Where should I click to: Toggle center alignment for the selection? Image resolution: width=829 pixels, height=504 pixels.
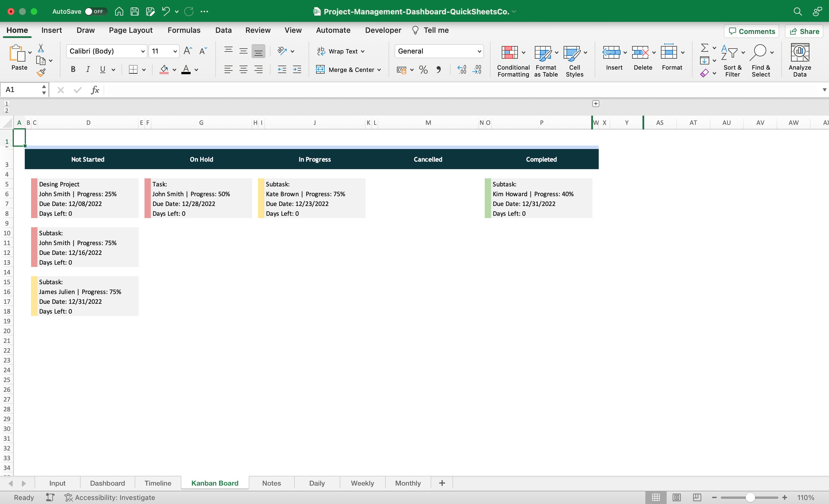point(243,70)
